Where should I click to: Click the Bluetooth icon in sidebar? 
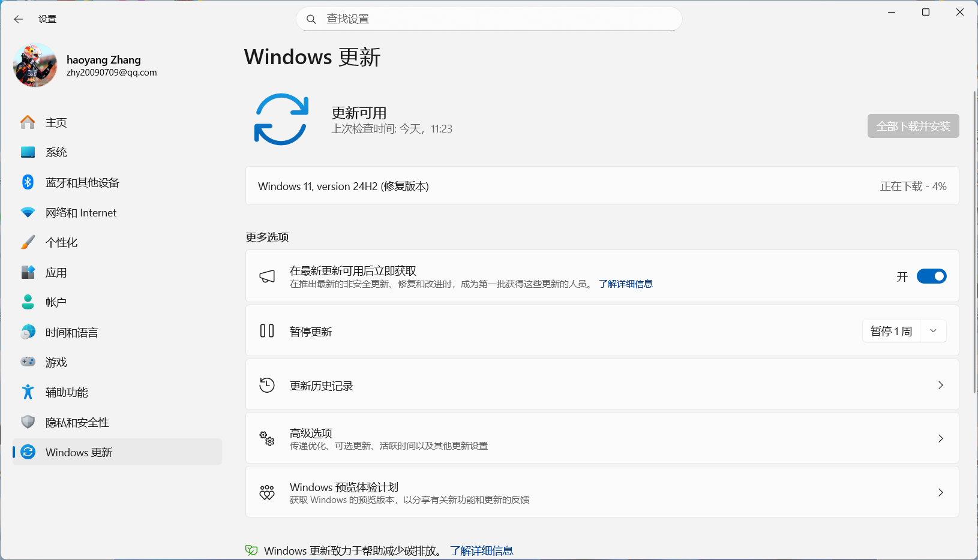coord(28,182)
